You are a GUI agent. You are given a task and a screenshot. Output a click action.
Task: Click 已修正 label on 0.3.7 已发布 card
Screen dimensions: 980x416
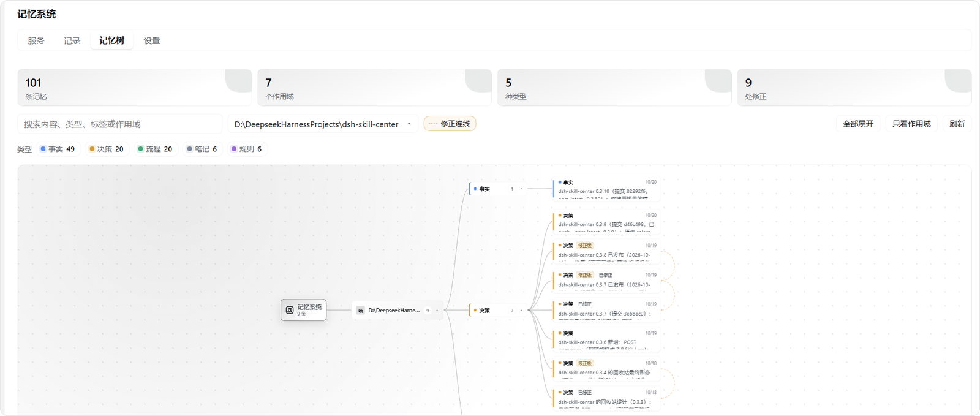click(x=606, y=275)
